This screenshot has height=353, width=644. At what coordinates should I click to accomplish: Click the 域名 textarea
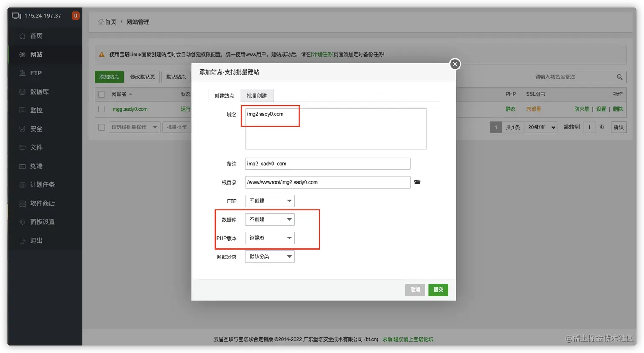(x=336, y=129)
